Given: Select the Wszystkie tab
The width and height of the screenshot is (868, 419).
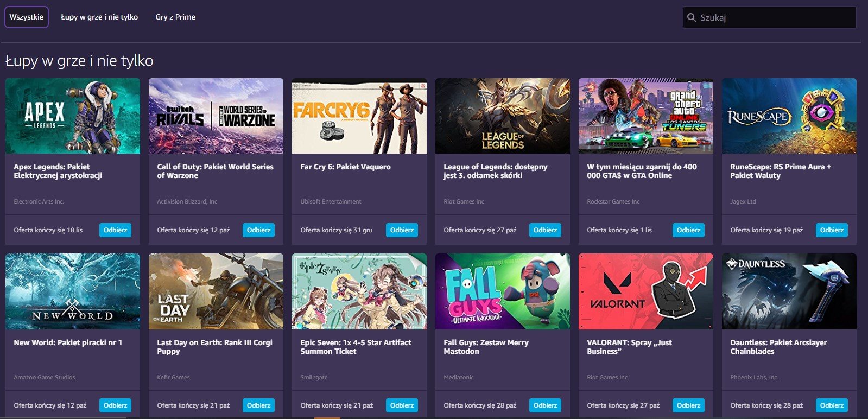Looking at the screenshot, I should (x=27, y=17).
